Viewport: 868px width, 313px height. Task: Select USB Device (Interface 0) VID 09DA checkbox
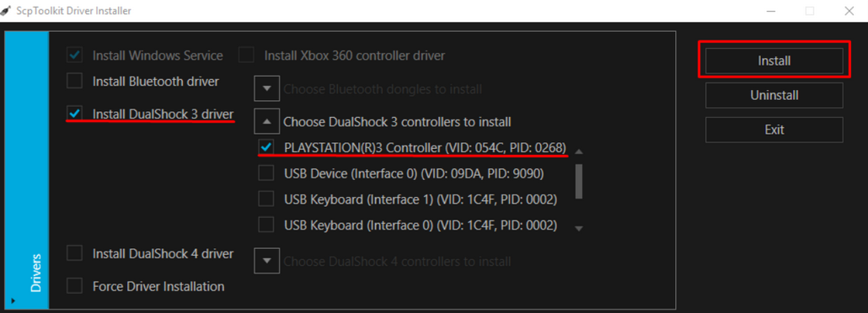266,173
